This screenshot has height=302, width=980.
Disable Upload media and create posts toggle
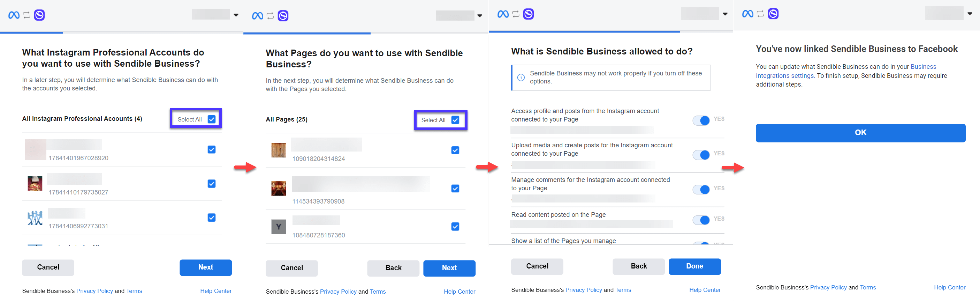click(701, 155)
